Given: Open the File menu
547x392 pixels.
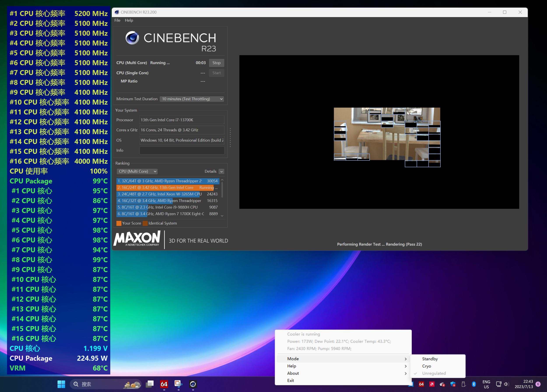Looking at the screenshot, I should (117, 20).
